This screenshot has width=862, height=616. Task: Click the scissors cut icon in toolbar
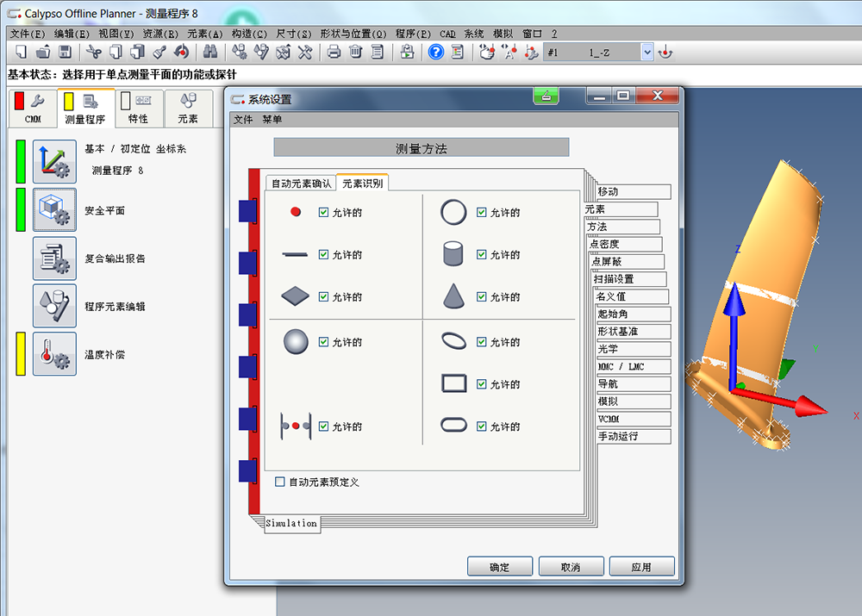[x=93, y=53]
